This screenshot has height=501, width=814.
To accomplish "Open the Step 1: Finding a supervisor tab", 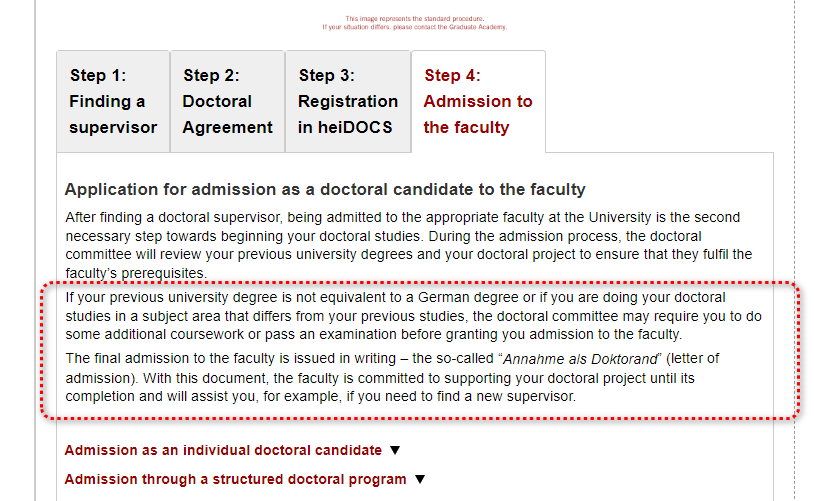I will (113, 101).
